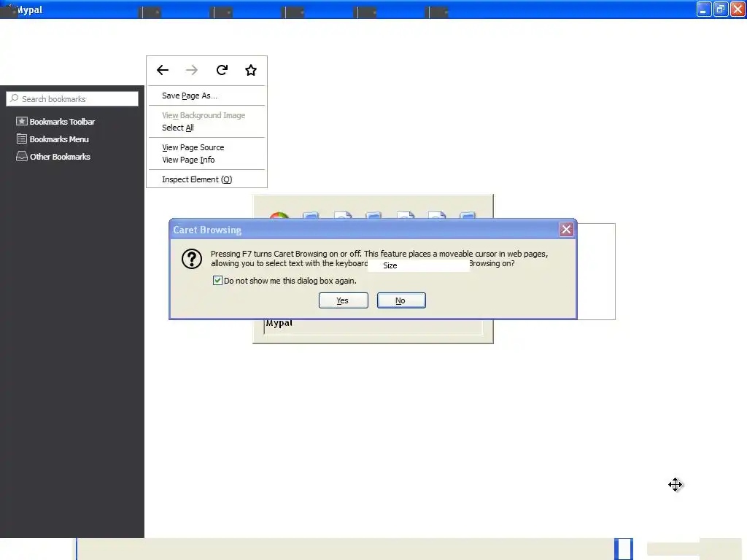Click the Size tooltip label
Screen dimensions: 747x560
[x=390, y=265]
